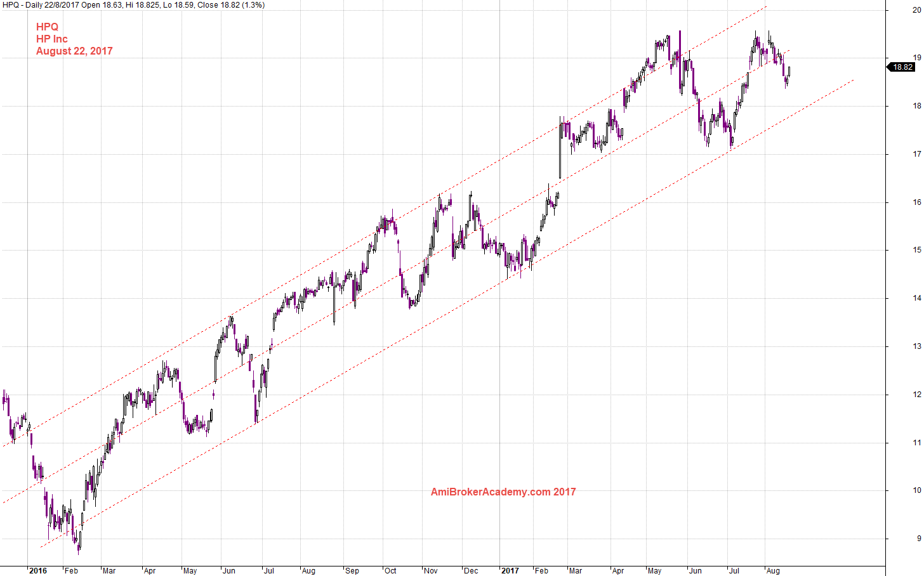Click the price axis label 14

tap(917, 298)
